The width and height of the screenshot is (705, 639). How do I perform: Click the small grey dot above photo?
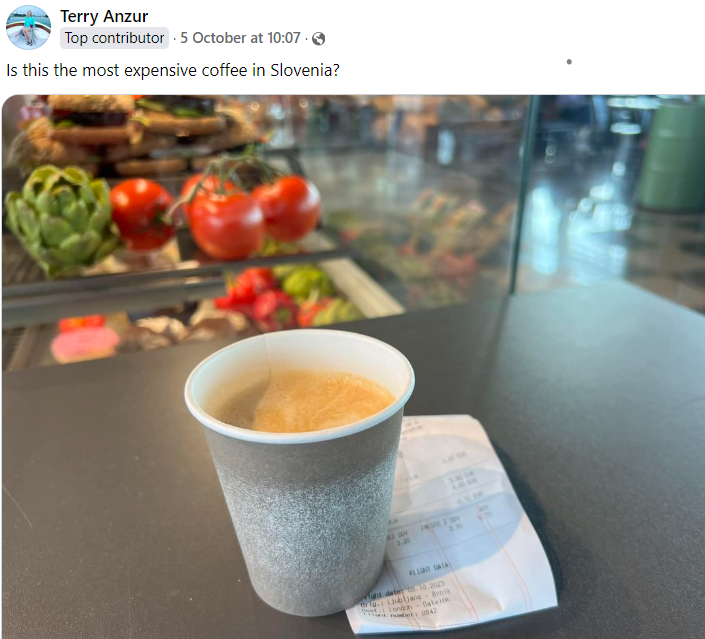(x=569, y=62)
